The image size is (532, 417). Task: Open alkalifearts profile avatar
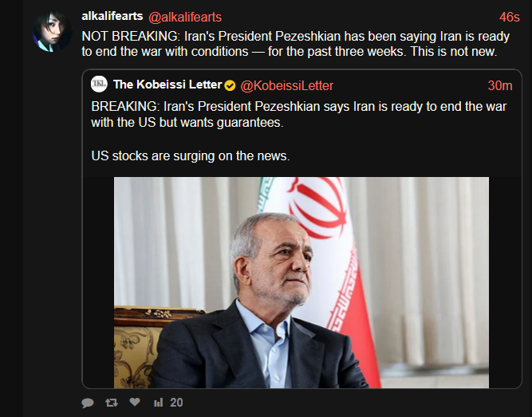tap(52, 32)
